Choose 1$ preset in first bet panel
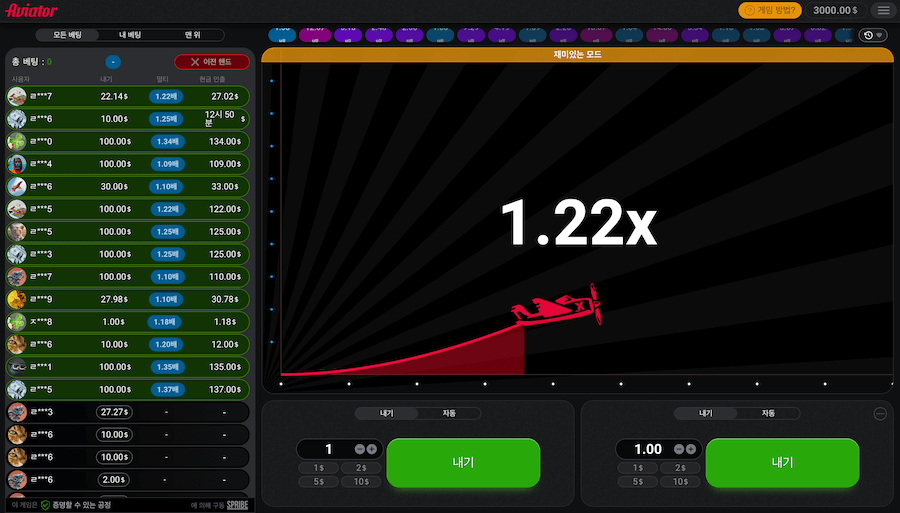 319,468
